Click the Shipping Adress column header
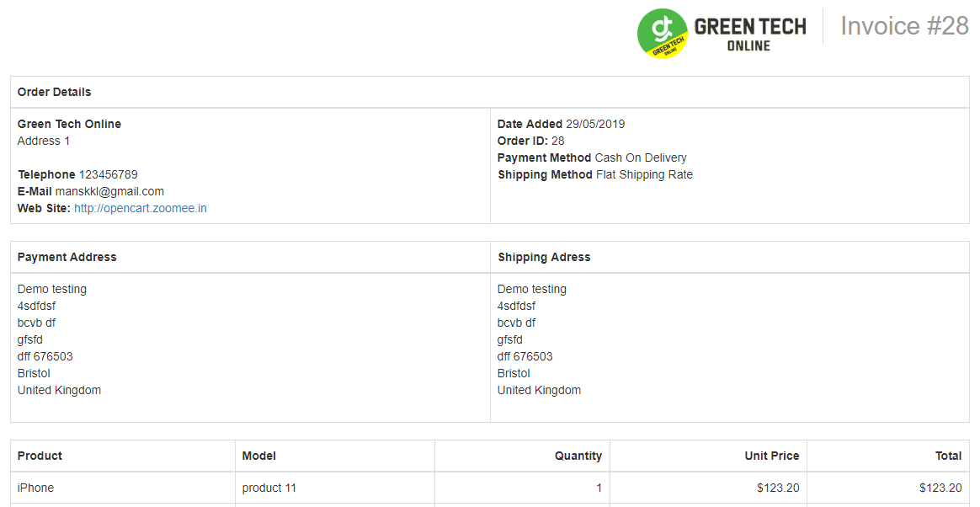Viewport: 980px width, 507px height. [544, 257]
